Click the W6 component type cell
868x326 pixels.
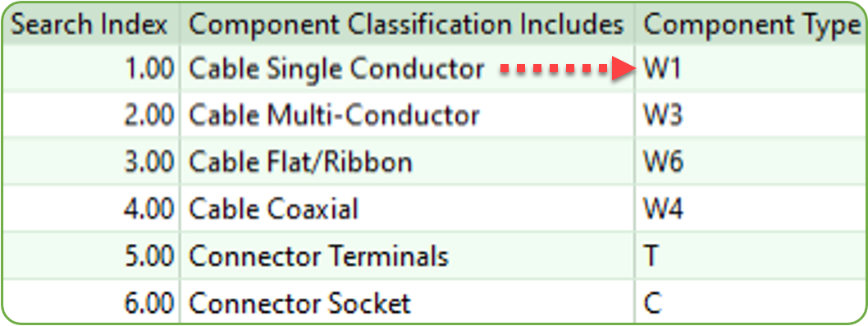point(750,163)
